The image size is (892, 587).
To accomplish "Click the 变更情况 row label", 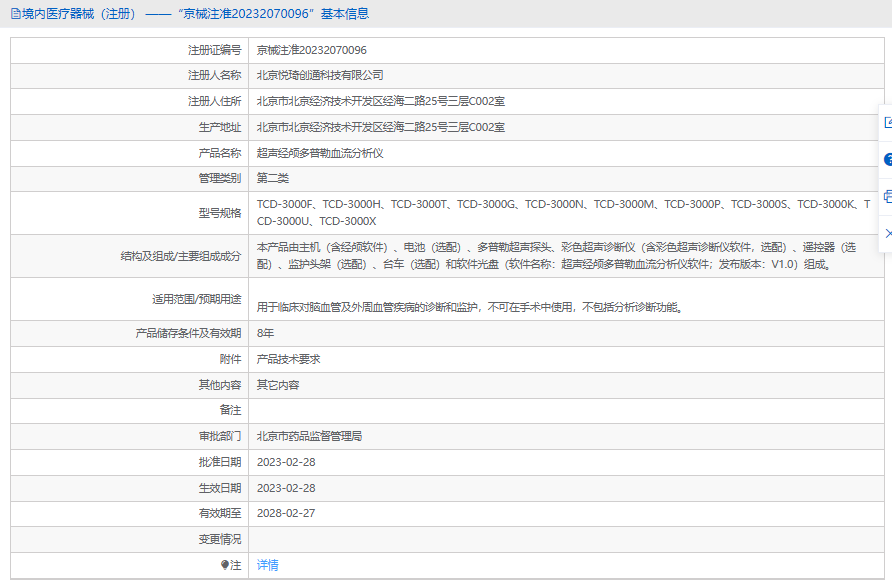I will (220, 539).
